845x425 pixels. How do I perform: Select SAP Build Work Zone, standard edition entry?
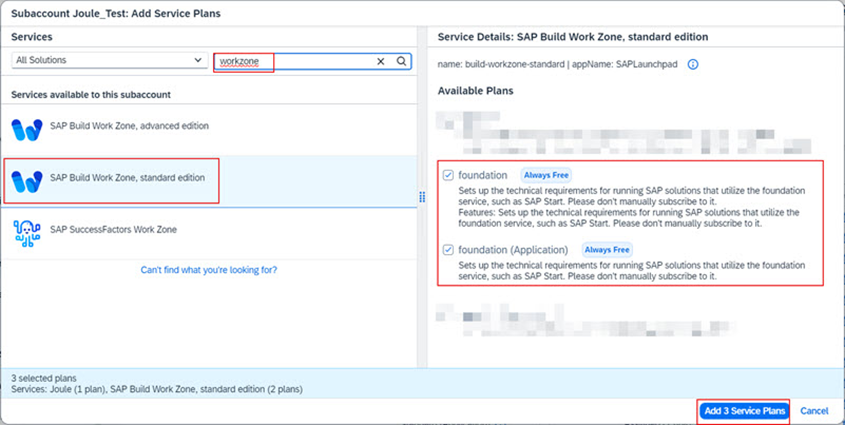pos(127,178)
